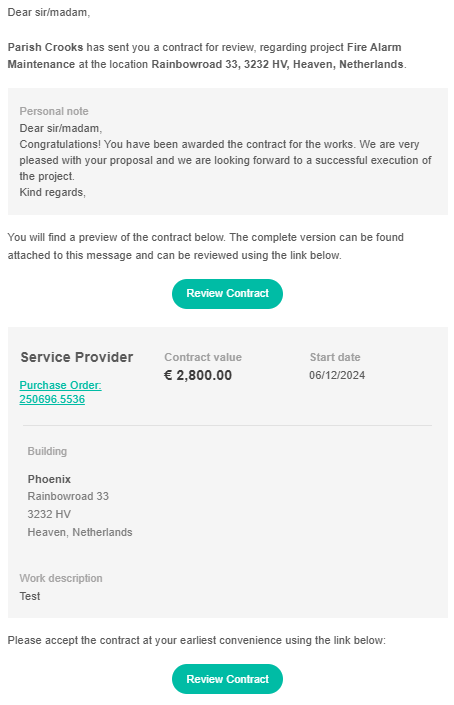The height and width of the screenshot is (705, 454).
Task: Click the work description text Test
Action: coord(30,596)
